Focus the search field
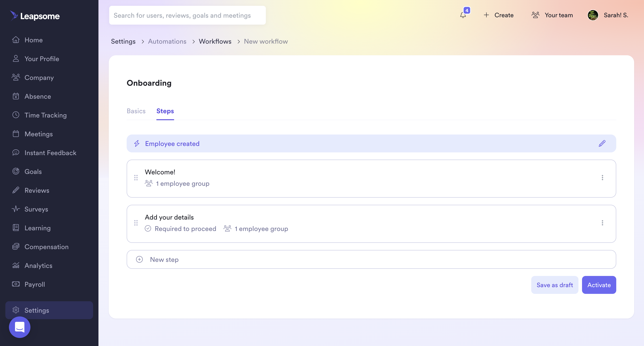The height and width of the screenshot is (346, 644). coord(187,15)
